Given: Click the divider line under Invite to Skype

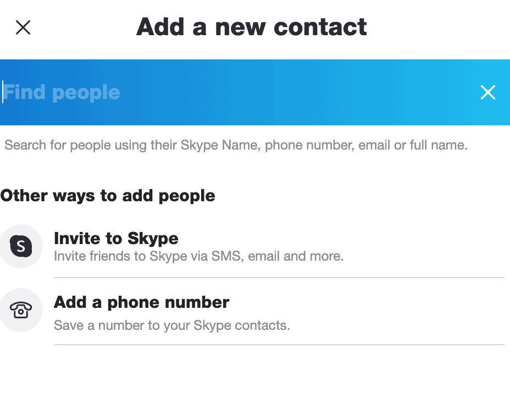Looking at the screenshot, I should [x=279, y=278].
